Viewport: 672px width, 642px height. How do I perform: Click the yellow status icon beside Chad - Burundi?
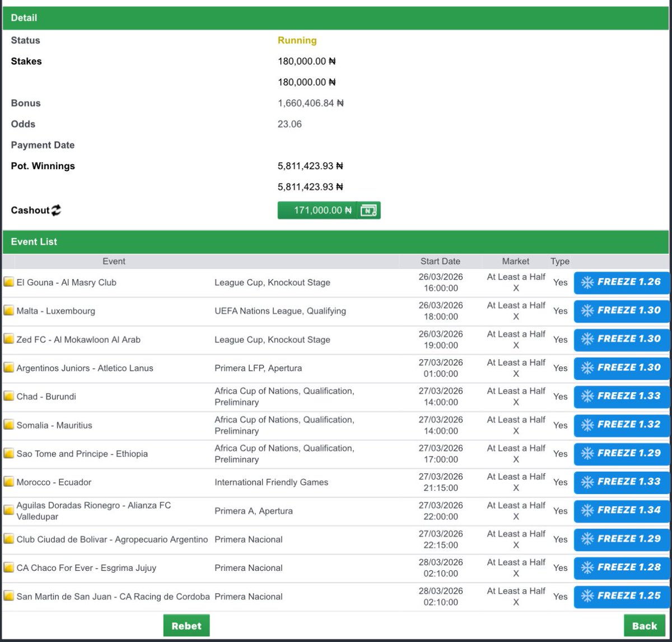click(x=8, y=396)
